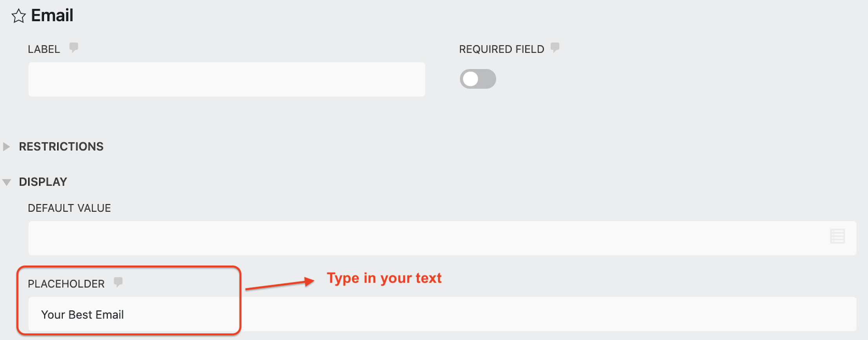Click the DEFAULT VALUE label

pos(69,208)
